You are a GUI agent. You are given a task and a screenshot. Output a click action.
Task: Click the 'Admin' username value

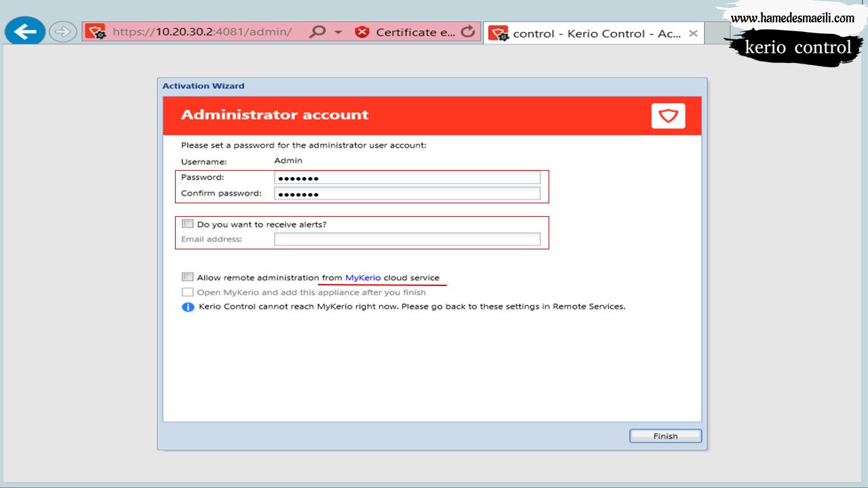[288, 161]
